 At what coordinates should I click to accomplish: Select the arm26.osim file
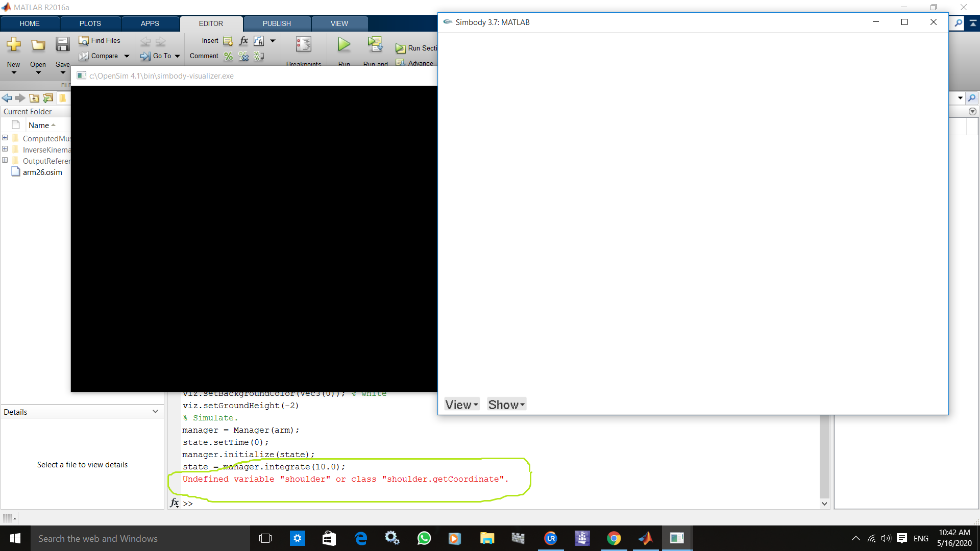pyautogui.click(x=42, y=172)
